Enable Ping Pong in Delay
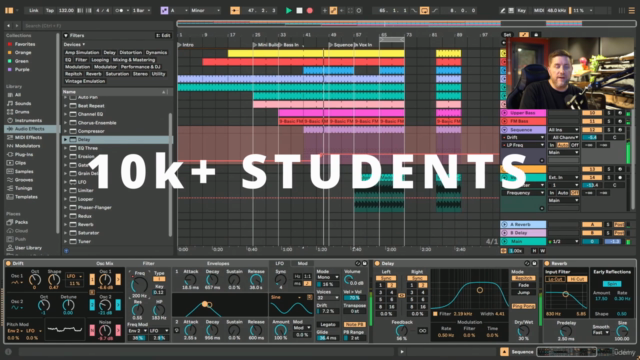This screenshot has height=360, width=640. 524,306
